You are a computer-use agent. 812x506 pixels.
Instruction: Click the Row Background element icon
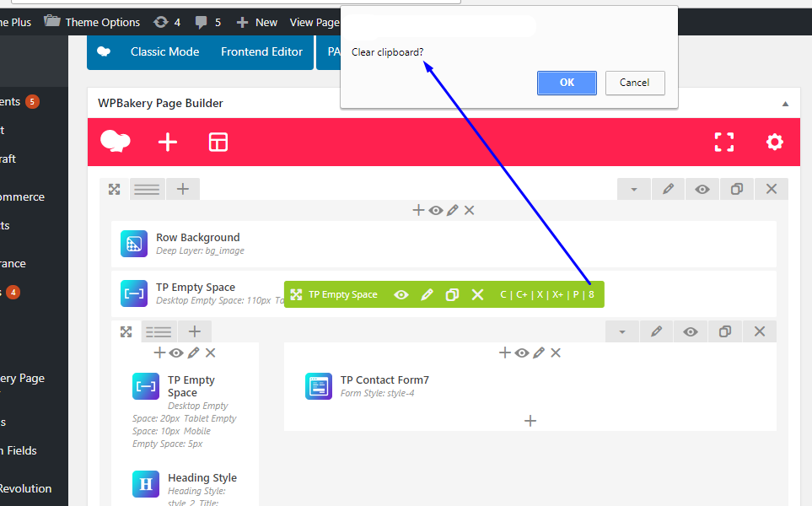(134, 244)
